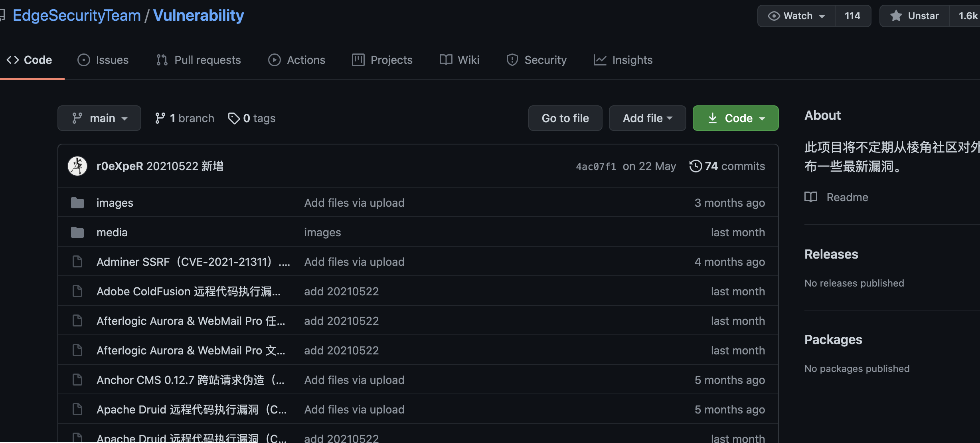Open the EdgeSecurityTeam owner link
This screenshot has height=443, width=980.
[77, 16]
